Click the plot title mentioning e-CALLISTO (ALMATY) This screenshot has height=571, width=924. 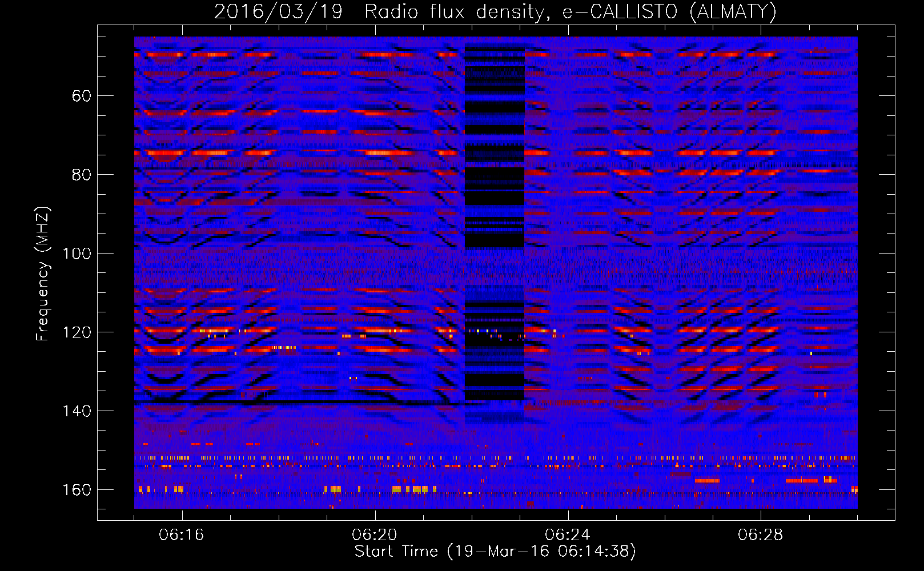[496, 12]
